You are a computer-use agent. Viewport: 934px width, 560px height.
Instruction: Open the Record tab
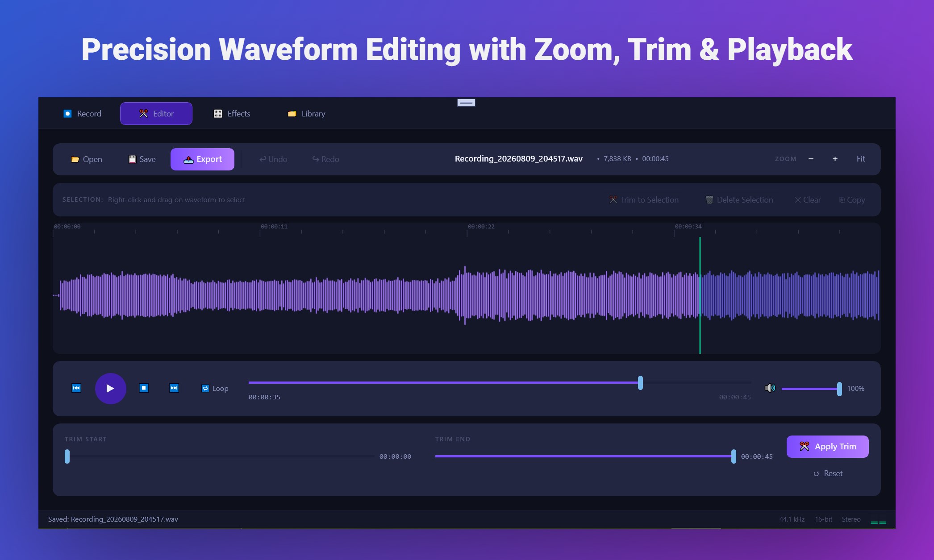(83, 114)
